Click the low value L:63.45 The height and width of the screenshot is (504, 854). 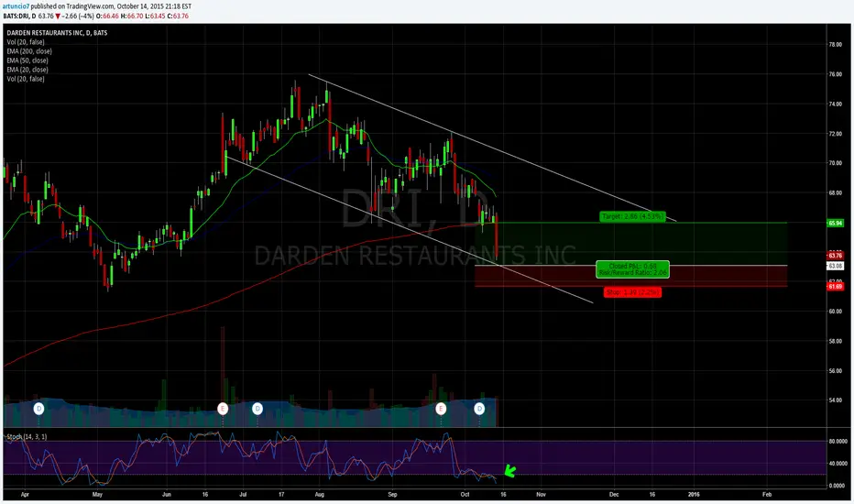(155, 16)
